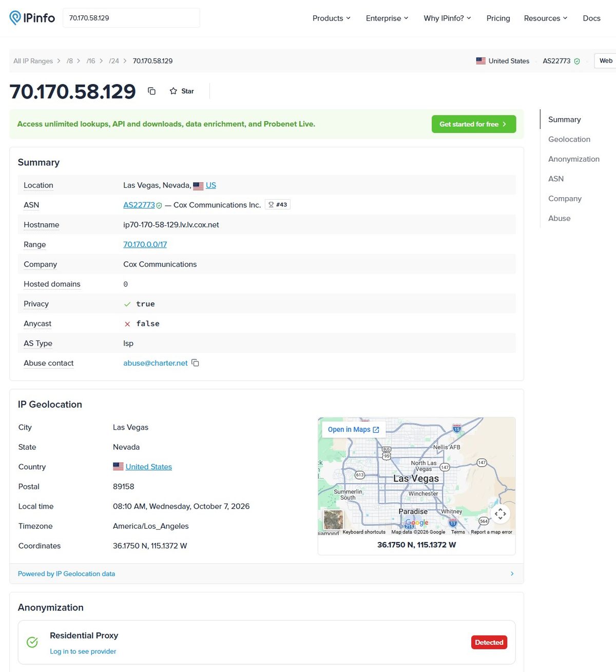Star this IP address
Image resolution: width=616 pixels, height=672 pixels.
[182, 91]
